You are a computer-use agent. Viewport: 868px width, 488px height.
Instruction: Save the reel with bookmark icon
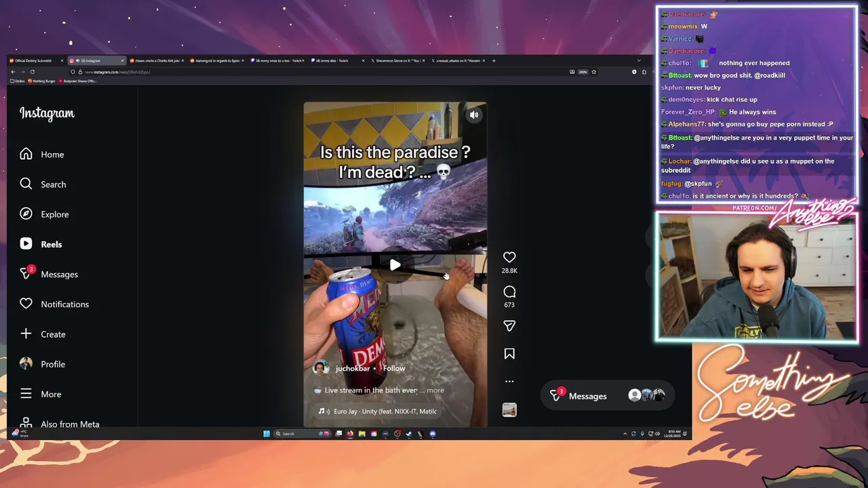coord(509,354)
